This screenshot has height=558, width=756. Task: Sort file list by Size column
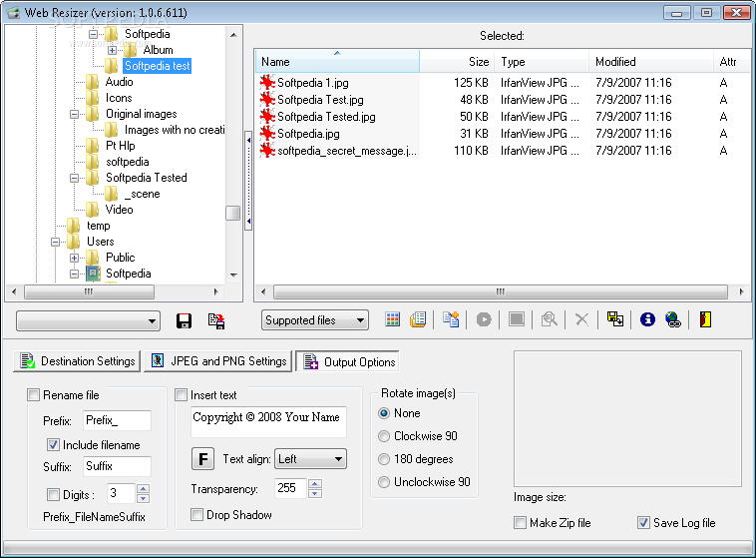(457, 61)
